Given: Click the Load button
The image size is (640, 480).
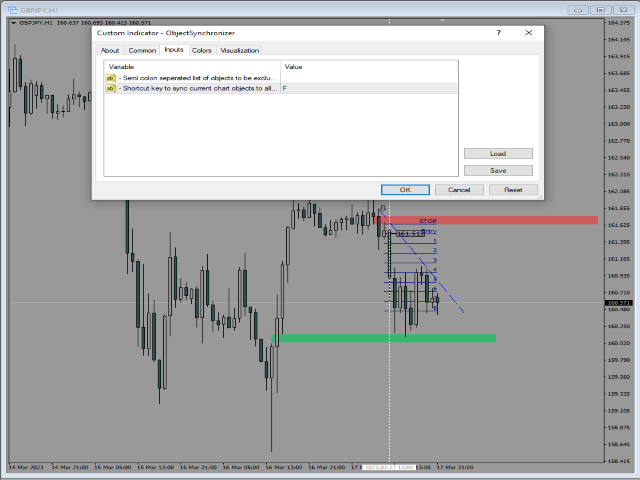Looking at the screenshot, I should coord(498,153).
